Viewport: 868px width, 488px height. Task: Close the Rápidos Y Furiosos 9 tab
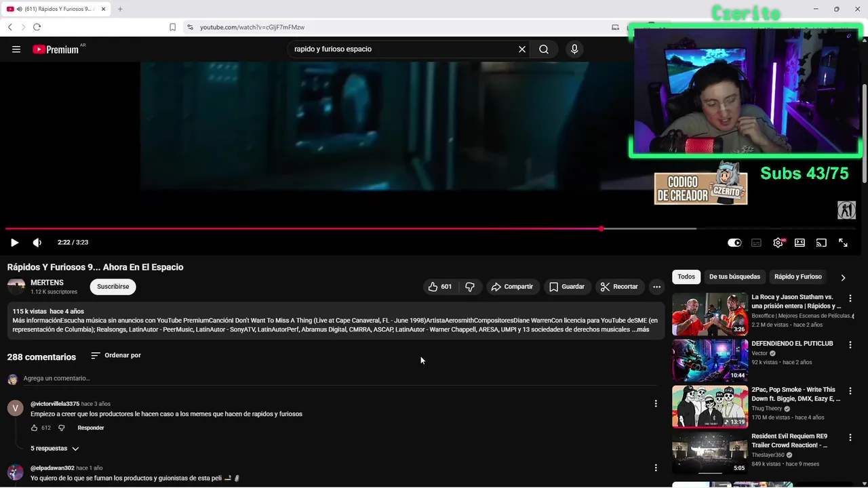pyautogui.click(x=102, y=9)
